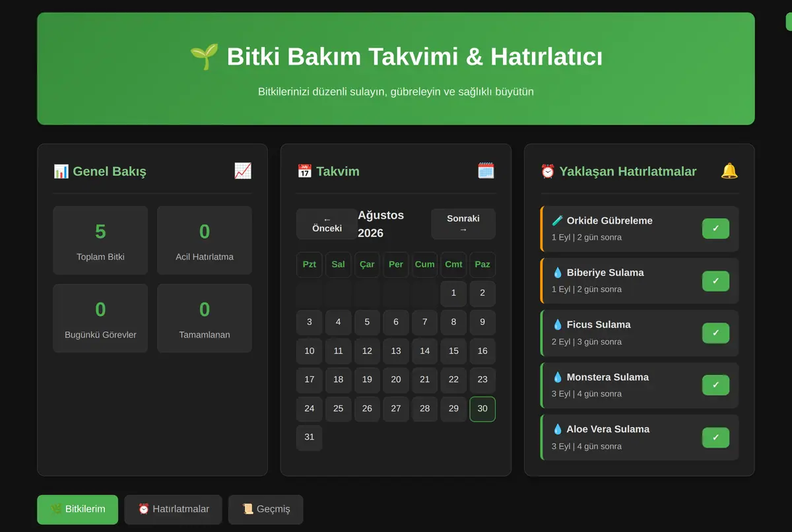Click the alarm clock icon beside Yaklaşan Hatırlatmalar
Viewport: 792px width, 532px height.
548,172
